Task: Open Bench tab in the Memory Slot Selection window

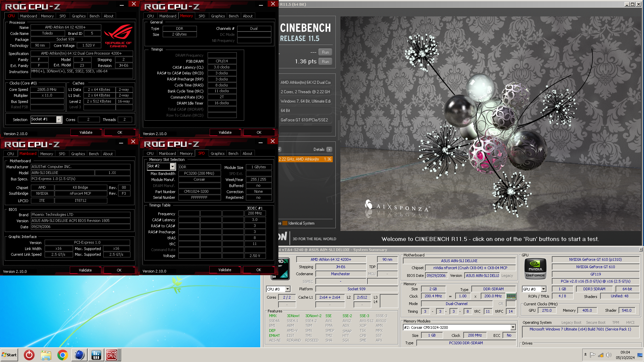Action: coord(233,154)
